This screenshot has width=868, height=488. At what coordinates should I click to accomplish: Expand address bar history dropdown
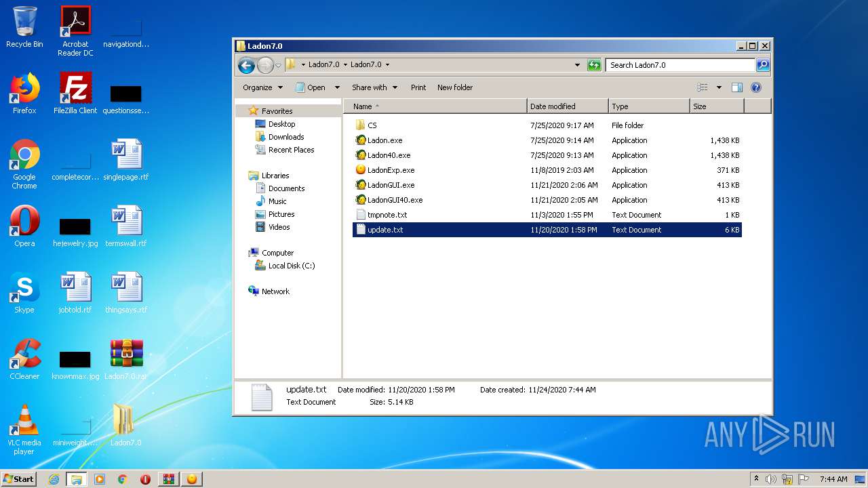[x=577, y=65]
